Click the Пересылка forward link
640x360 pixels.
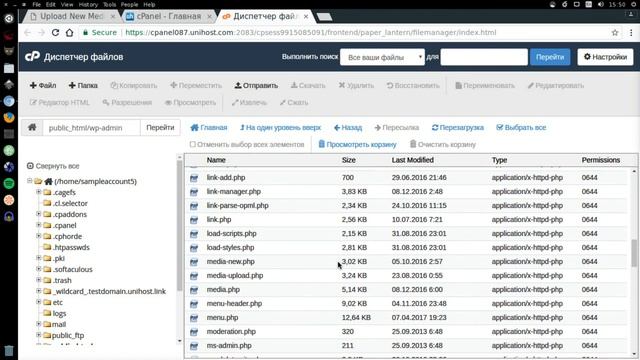tap(397, 127)
